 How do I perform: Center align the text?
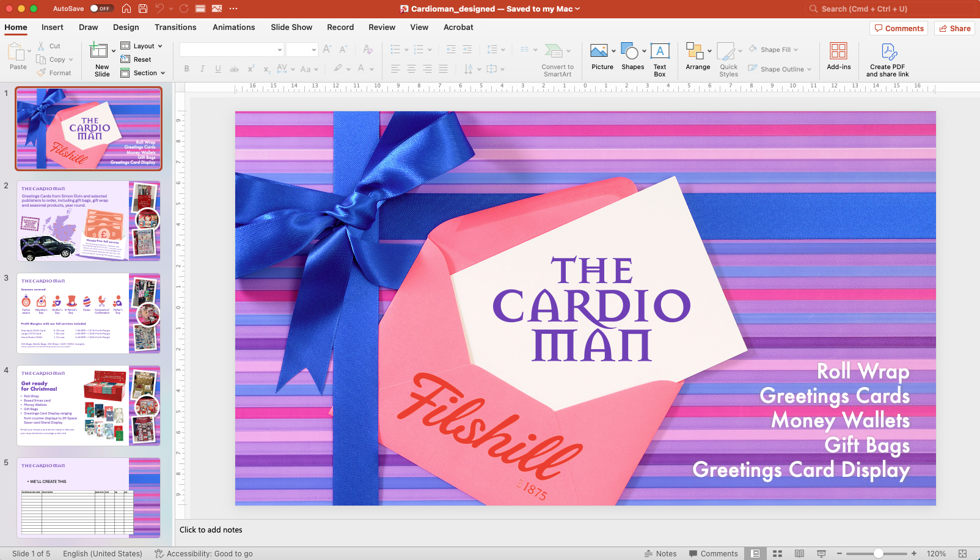tap(412, 69)
